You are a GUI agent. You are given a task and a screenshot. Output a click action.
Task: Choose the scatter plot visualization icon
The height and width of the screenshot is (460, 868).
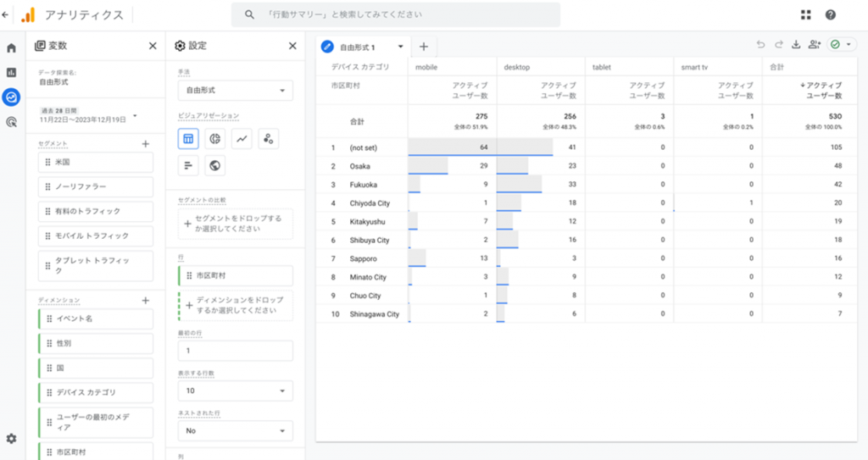[268, 139]
